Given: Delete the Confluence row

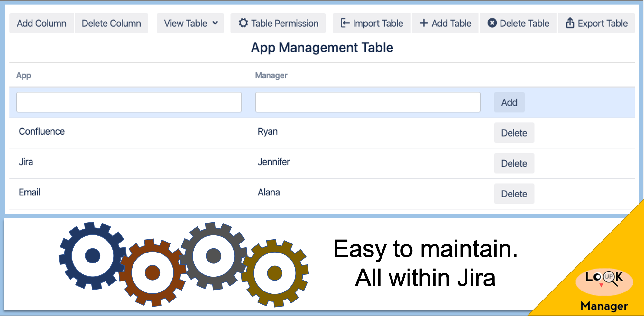Looking at the screenshot, I should coord(514,133).
